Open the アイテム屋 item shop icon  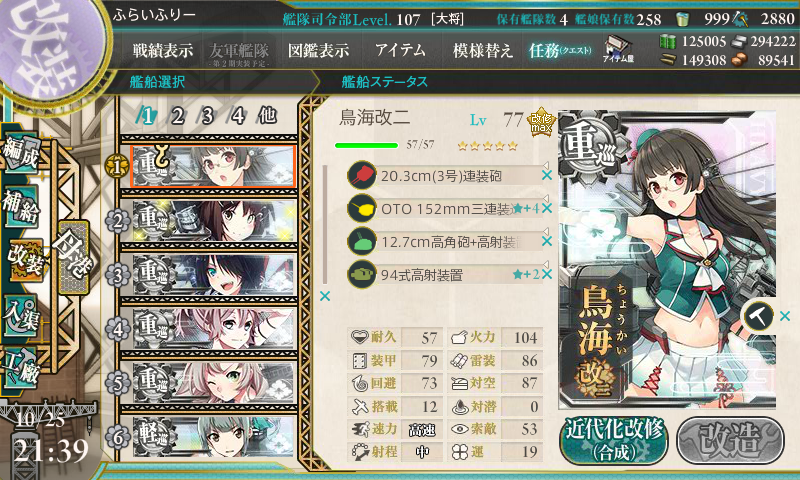618,50
